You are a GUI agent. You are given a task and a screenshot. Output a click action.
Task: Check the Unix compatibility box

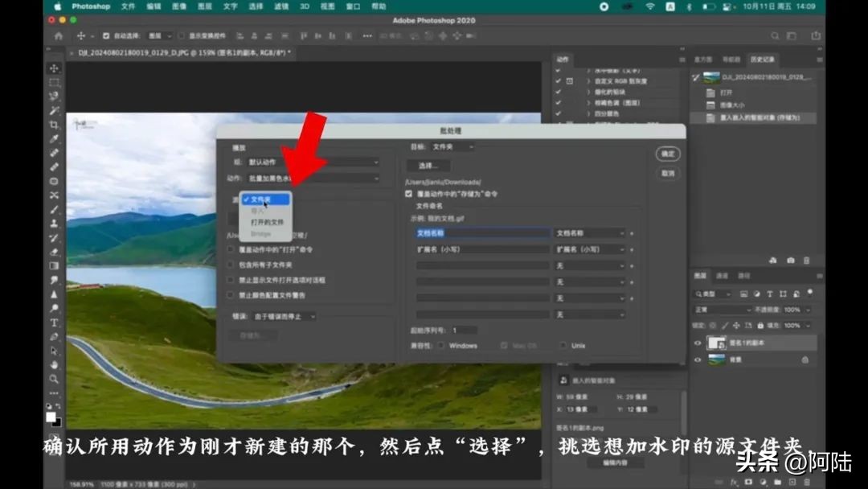click(x=563, y=346)
